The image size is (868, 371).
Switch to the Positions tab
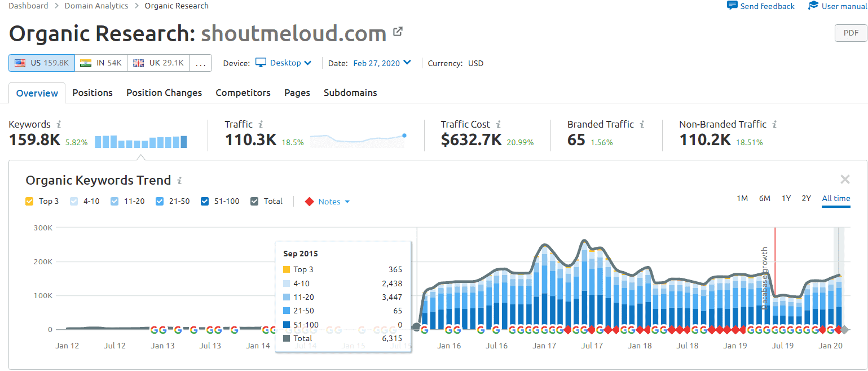pos(92,93)
